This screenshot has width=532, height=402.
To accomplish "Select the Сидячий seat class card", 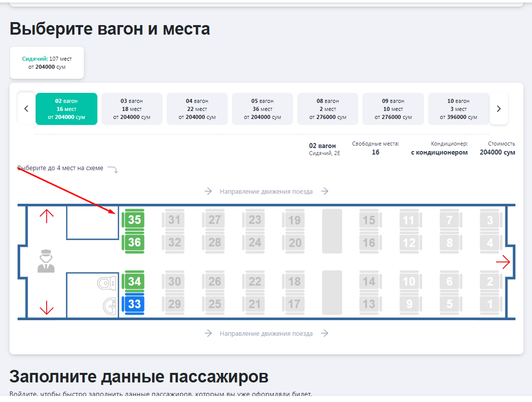I will 47,63.
